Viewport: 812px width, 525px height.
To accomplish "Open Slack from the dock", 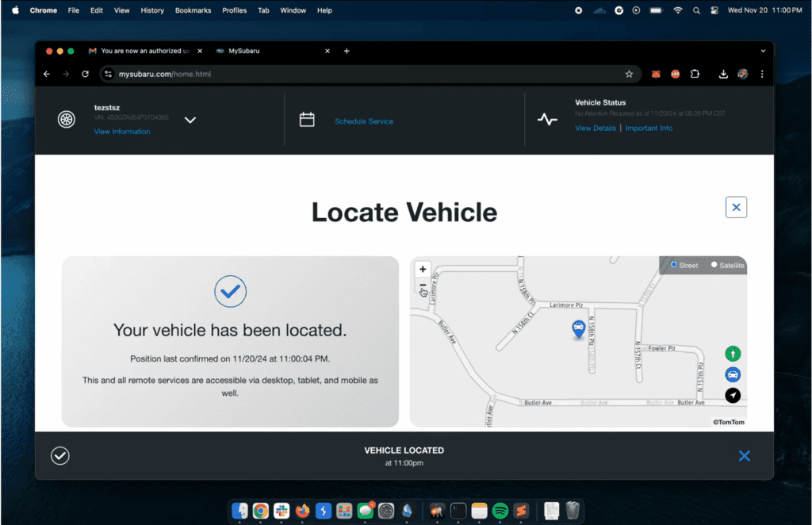I will (x=282, y=511).
